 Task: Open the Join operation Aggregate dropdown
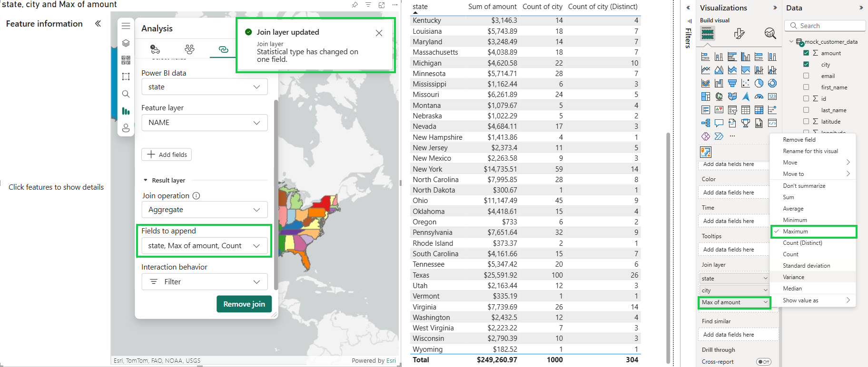[x=205, y=210]
